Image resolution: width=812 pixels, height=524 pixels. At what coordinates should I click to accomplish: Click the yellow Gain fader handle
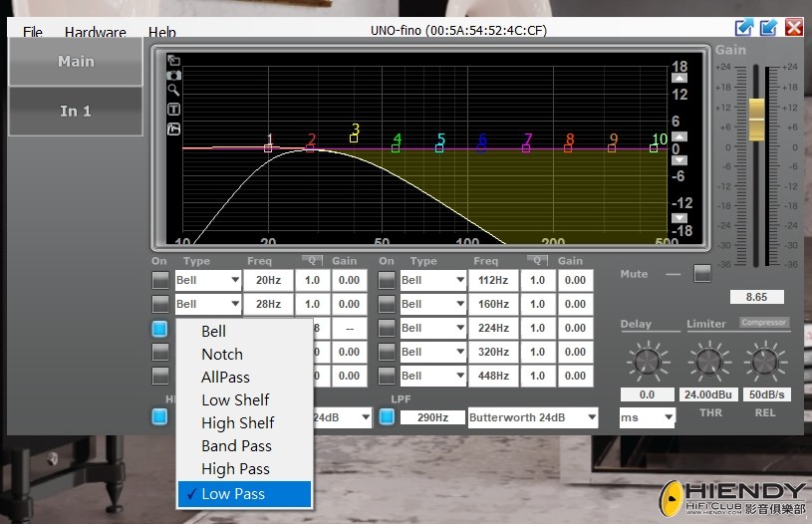pyautogui.click(x=756, y=120)
